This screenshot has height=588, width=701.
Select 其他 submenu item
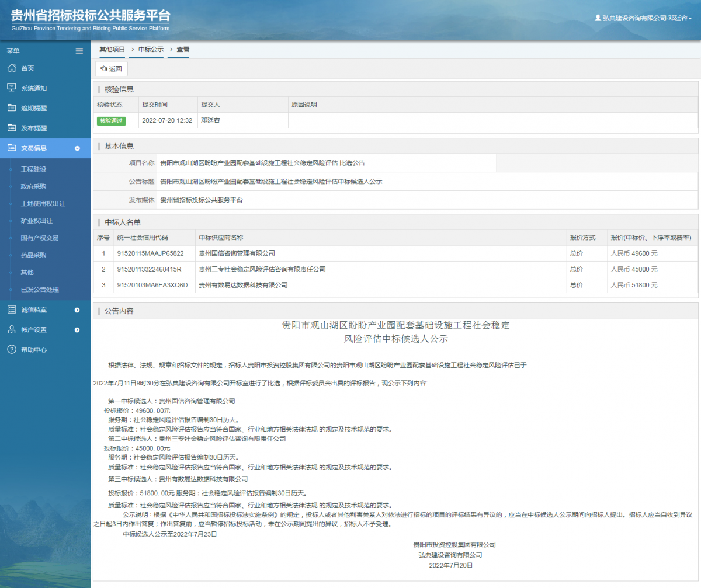click(27, 272)
